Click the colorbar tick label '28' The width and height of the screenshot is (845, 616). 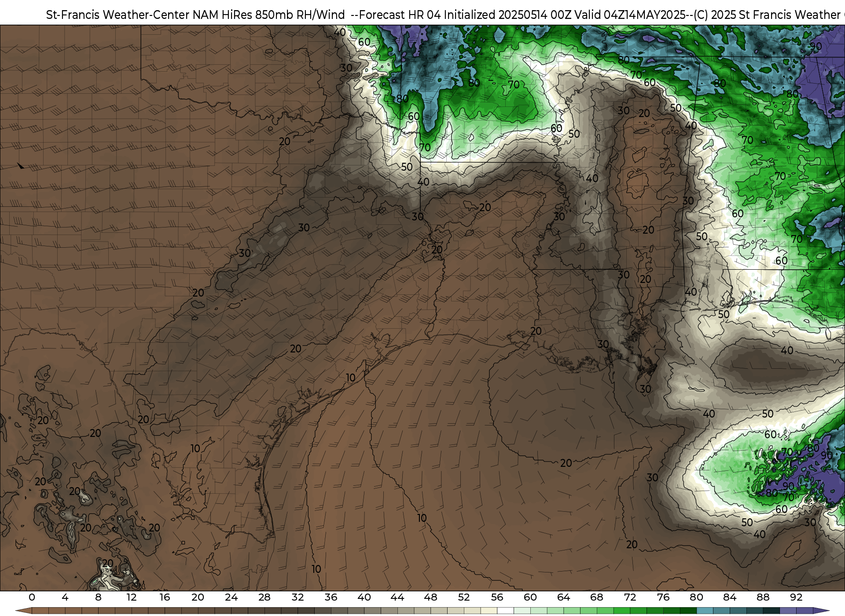[265, 597]
